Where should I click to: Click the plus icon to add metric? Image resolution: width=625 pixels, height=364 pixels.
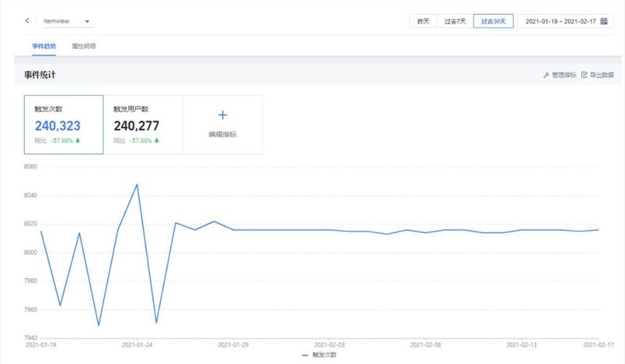(223, 116)
